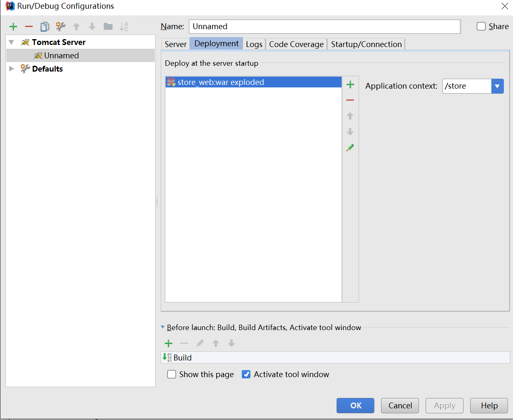Select the Deployment tab
The height and width of the screenshot is (420, 513).
click(x=216, y=43)
